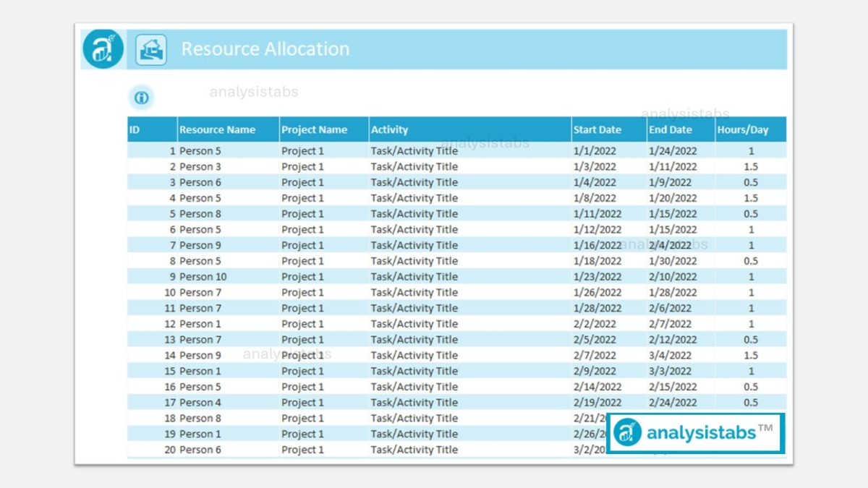868x488 pixels.
Task: Click the Task/Activity Title cell in row 1
Action: [414, 150]
